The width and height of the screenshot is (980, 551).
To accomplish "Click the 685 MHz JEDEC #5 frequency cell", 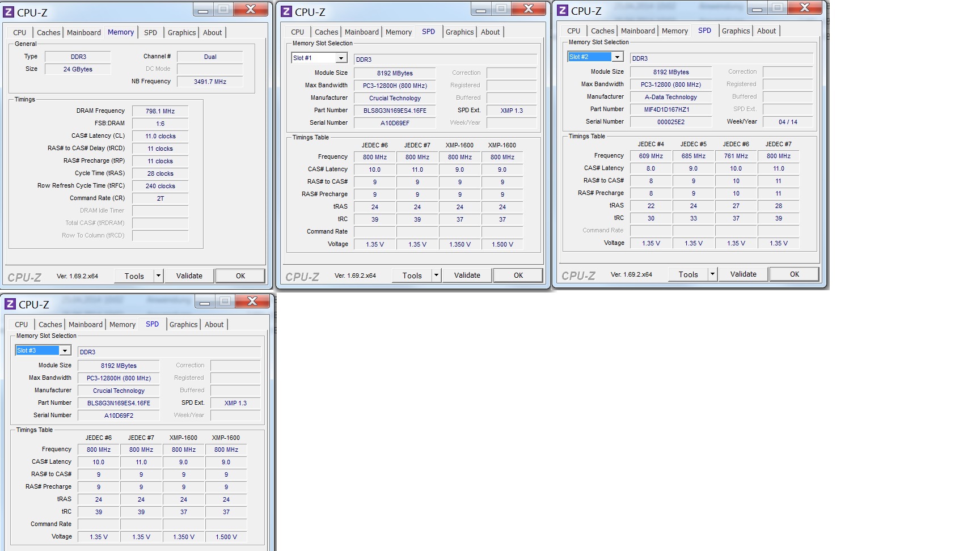I will [x=694, y=156].
